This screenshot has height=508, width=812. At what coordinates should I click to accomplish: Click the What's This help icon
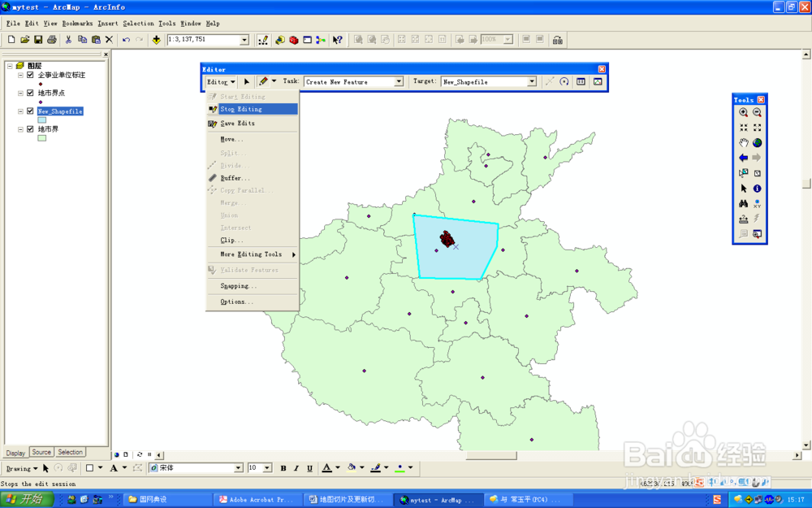[338, 39]
